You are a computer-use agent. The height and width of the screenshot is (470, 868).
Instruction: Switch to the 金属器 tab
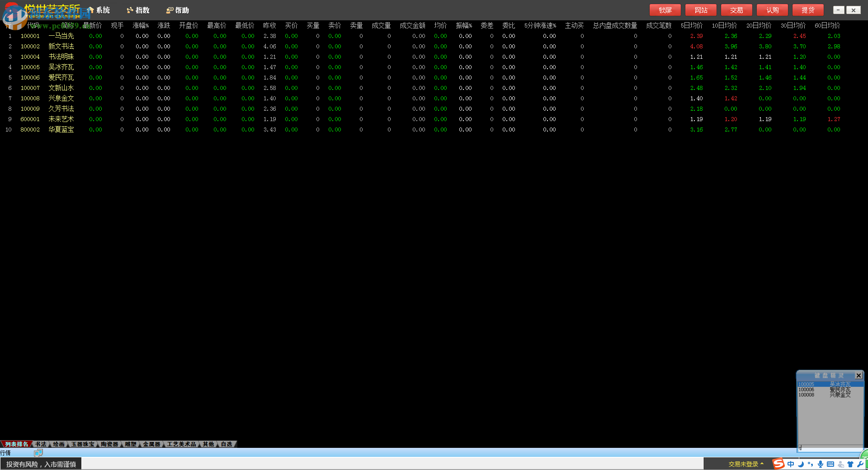151,444
